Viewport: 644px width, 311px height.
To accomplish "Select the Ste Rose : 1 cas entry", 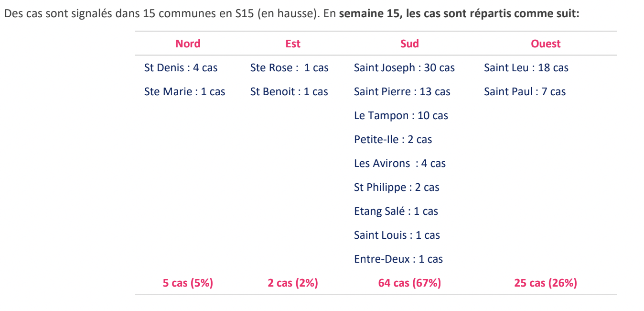I will click(x=289, y=68).
